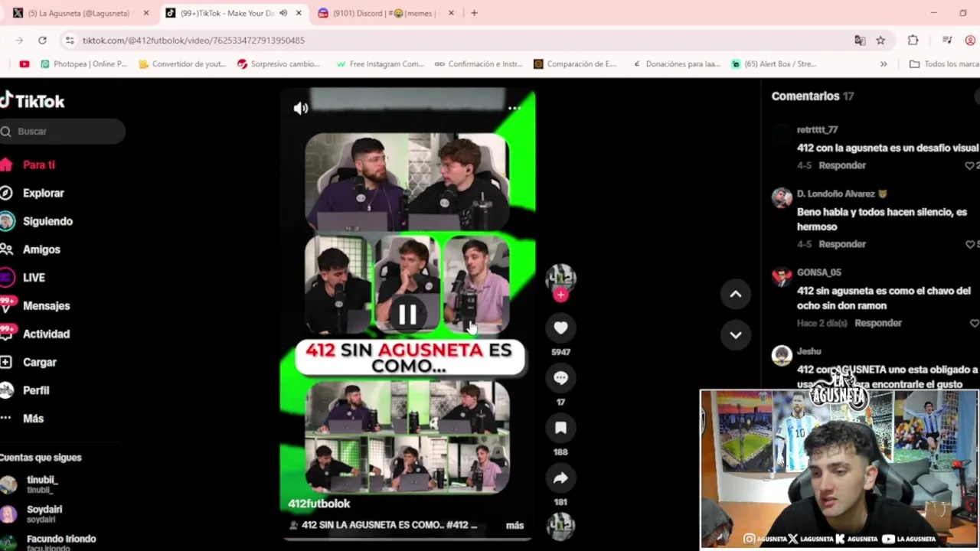
Task: Save video with bookmark icon
Action: [560, 428]
